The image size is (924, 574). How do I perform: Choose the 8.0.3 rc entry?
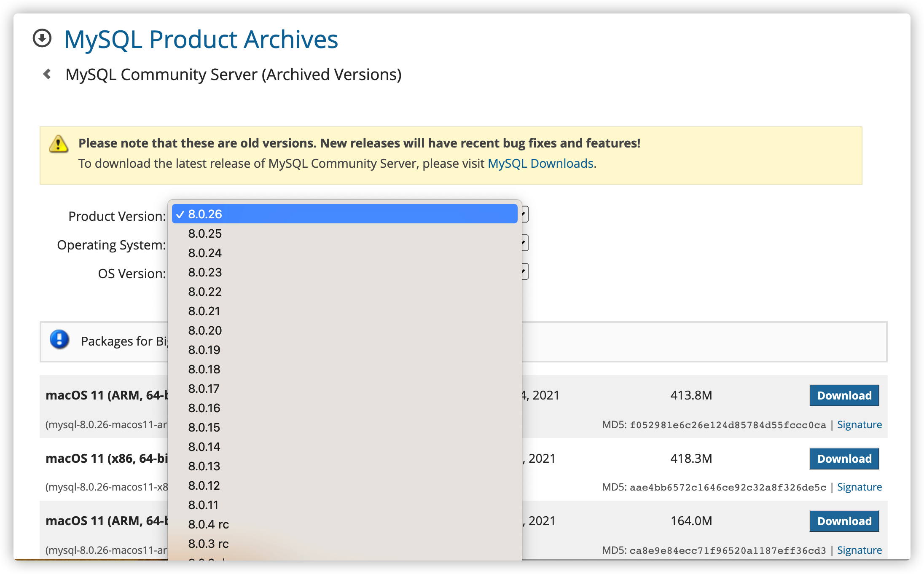[x=208, y=544]
